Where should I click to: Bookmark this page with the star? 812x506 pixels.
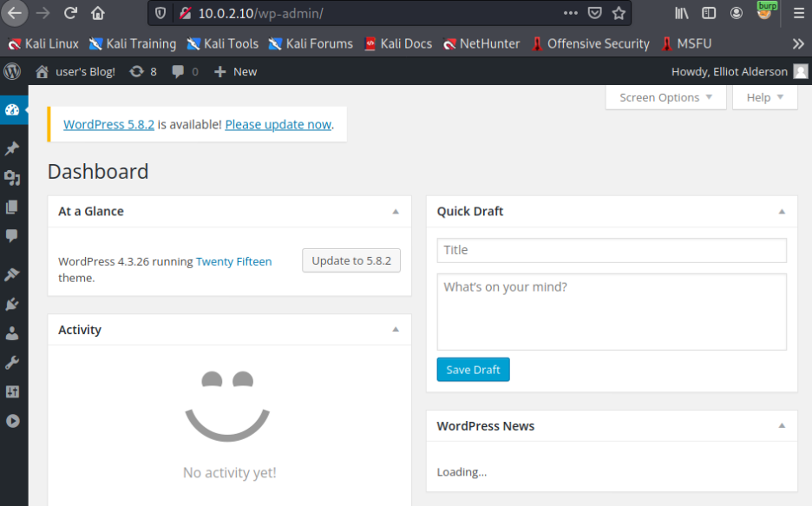pos(619,13)
